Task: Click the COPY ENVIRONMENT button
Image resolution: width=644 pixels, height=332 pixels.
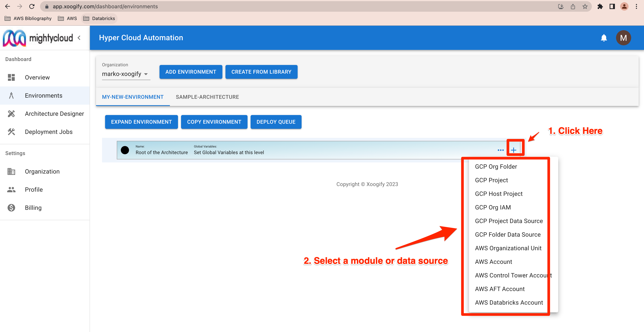Action: [x=214, y=122]
